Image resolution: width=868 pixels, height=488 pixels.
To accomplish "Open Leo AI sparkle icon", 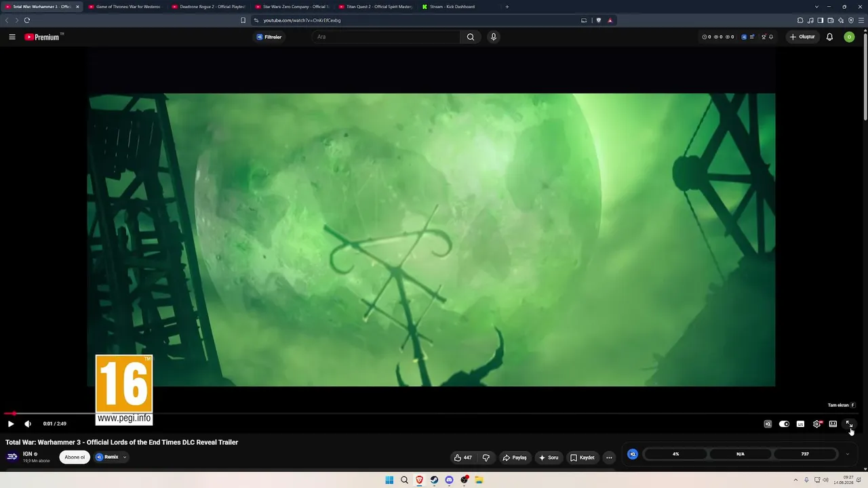I will coord(841,20).
